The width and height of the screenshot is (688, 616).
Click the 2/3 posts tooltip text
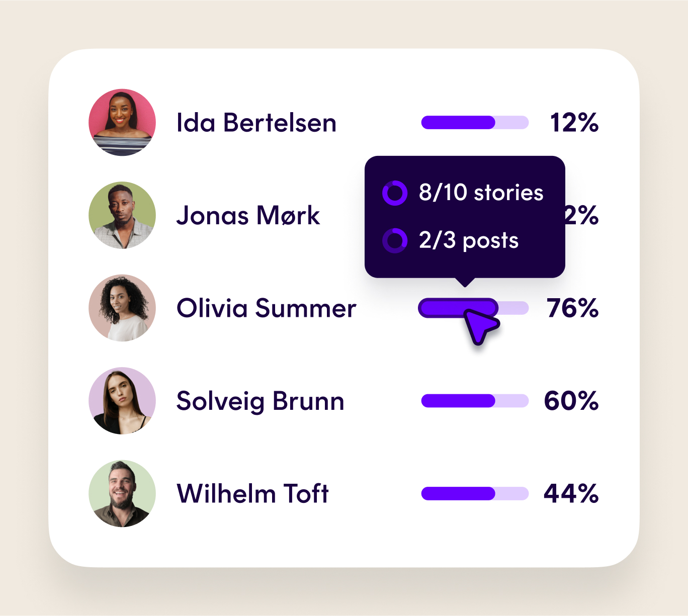tap(469, 240)
